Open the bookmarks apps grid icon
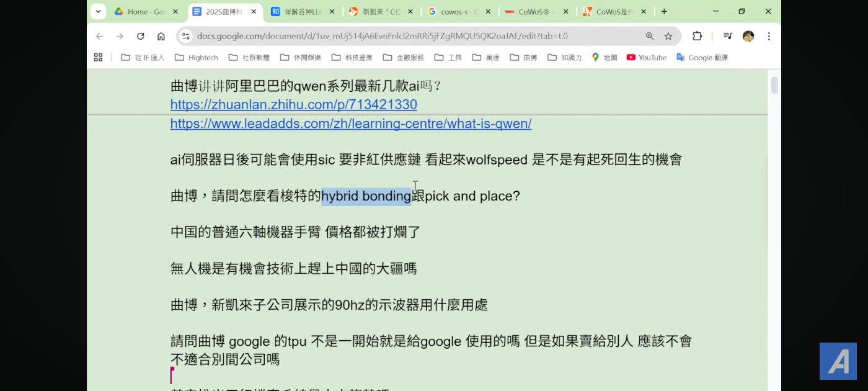Viewport: 868px width, 391px height. point(98,57)
